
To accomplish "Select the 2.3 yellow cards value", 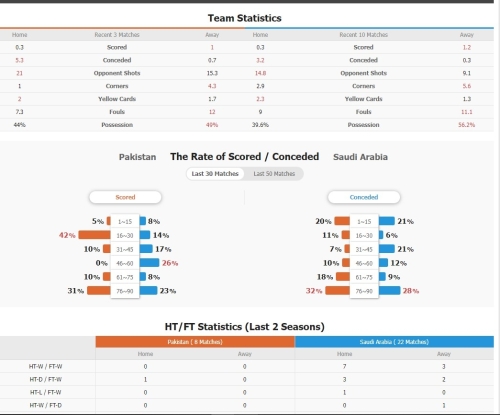I will coord(260,99).
